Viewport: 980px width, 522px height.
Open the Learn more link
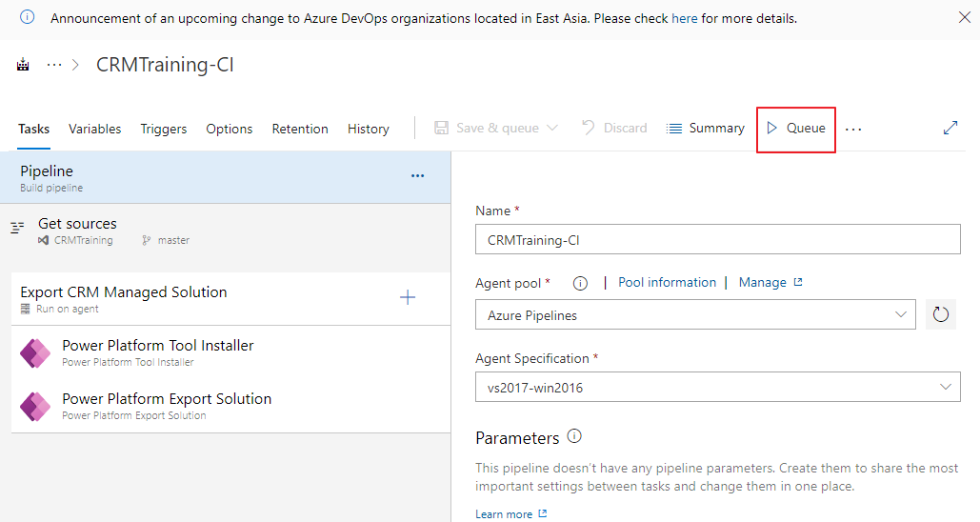pyautogui.click(x=510, y=513)
